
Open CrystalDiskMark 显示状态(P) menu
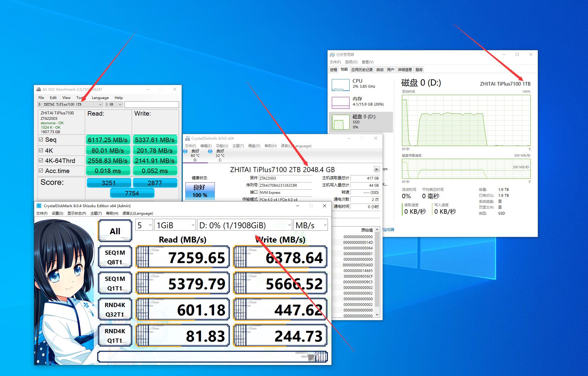tap(77, 213)
